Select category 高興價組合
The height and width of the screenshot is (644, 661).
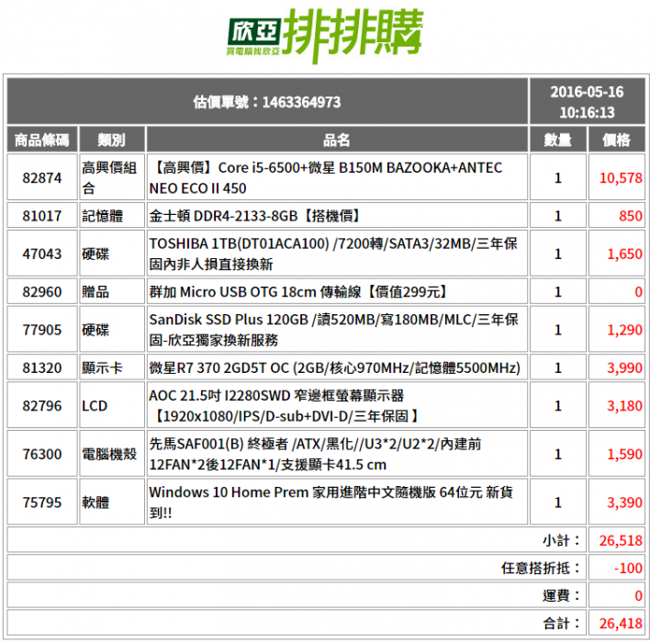coord(109,177)
